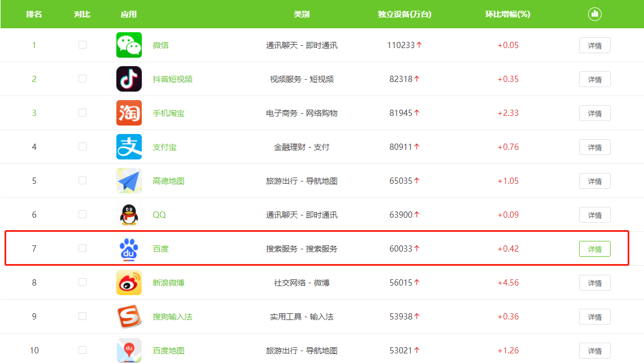This screenshot has width=644, height=363.
Task: Click the 环比增幅(%) column header
Action: (x=508, y=14)
